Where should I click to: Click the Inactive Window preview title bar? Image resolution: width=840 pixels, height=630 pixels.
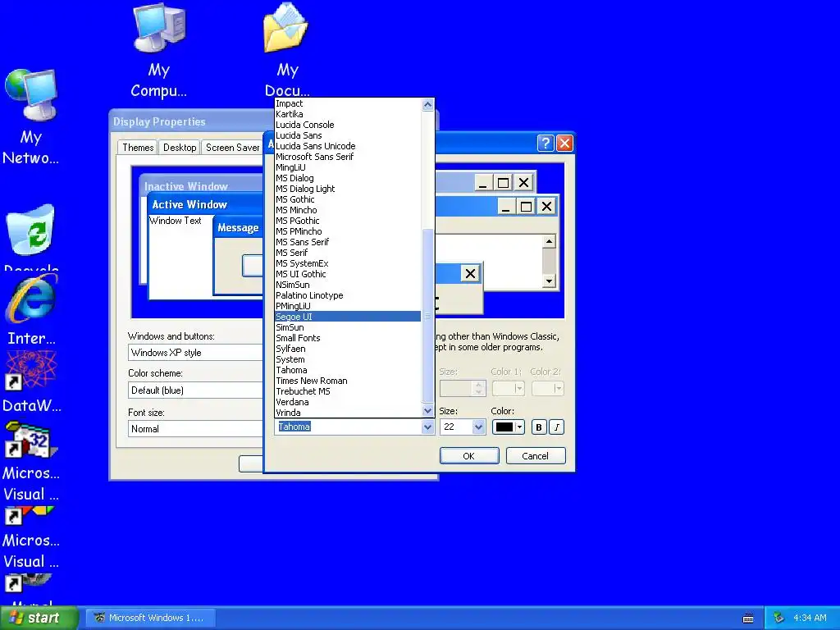[201, 185]
